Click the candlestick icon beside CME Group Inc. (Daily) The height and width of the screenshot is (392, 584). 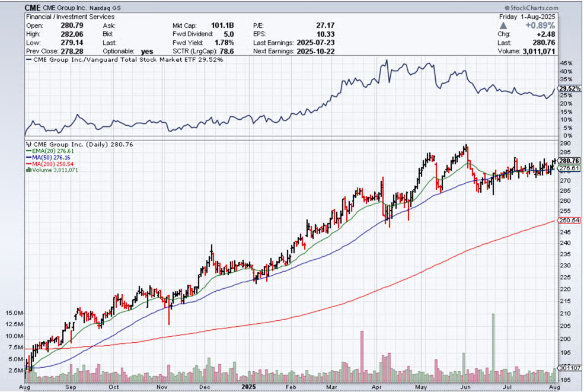28,144
